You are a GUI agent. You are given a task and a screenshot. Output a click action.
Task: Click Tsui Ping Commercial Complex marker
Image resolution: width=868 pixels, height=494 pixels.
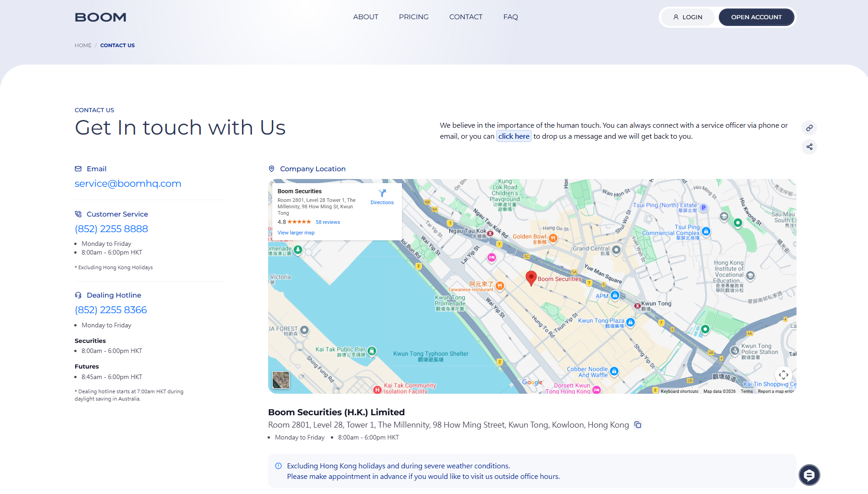pyautogui.click(x=706, y=231)
